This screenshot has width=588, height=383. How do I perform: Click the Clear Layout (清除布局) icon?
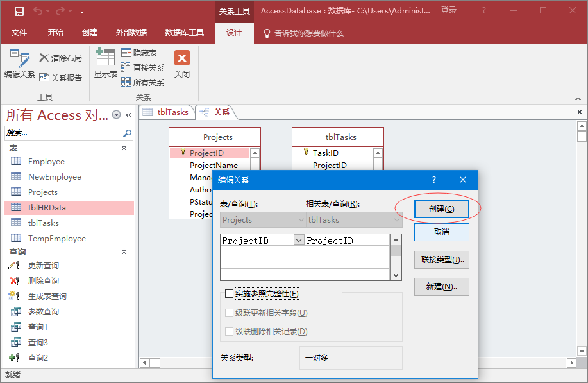pyautogui.click(x=60, y=58)
